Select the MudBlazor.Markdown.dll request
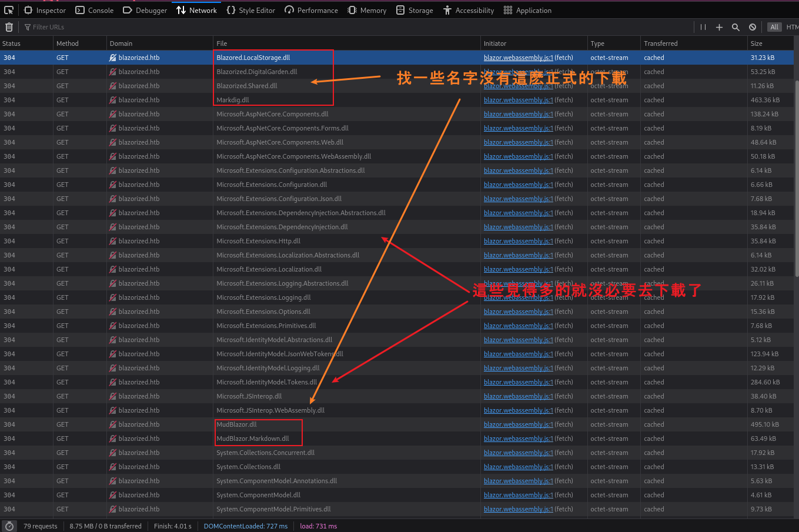The image size is (799, 532). pyautogui.click(x=397, y=439)
